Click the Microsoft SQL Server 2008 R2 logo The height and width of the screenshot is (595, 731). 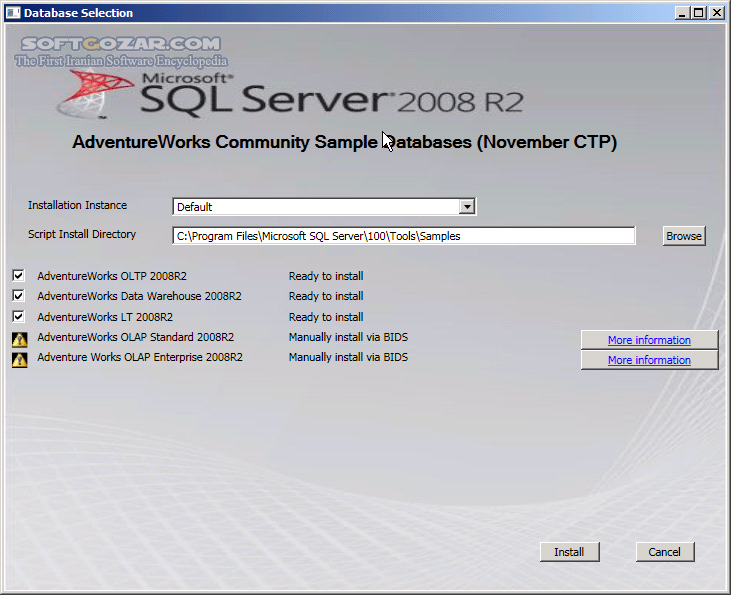click(x=290, y=94)
